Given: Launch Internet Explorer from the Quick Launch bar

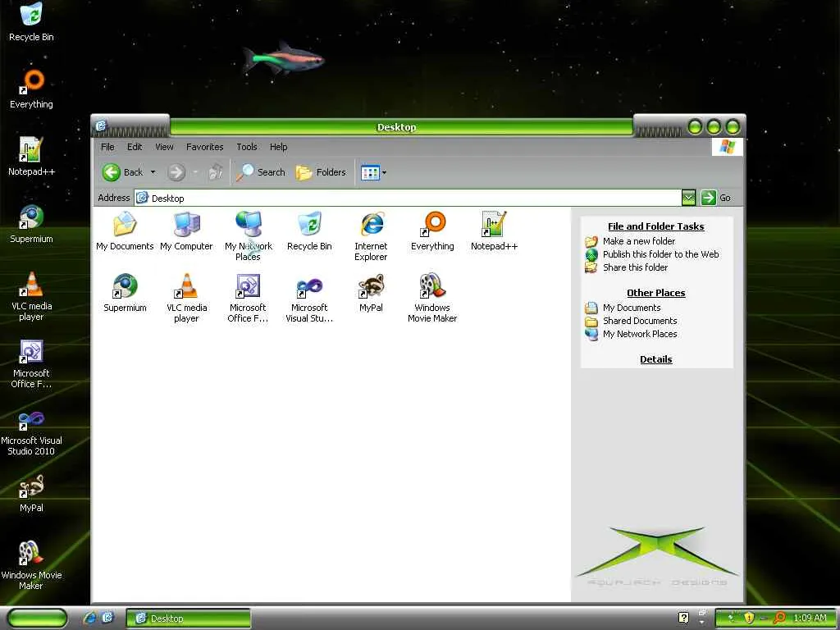Looking at the screenshot, I should tap(89, 618).
